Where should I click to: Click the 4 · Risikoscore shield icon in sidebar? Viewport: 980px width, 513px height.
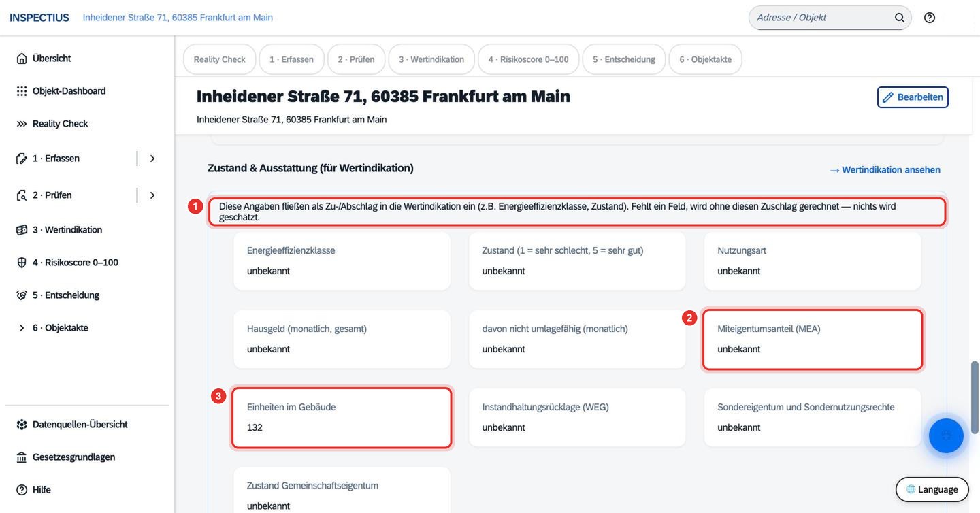point(22,263)
